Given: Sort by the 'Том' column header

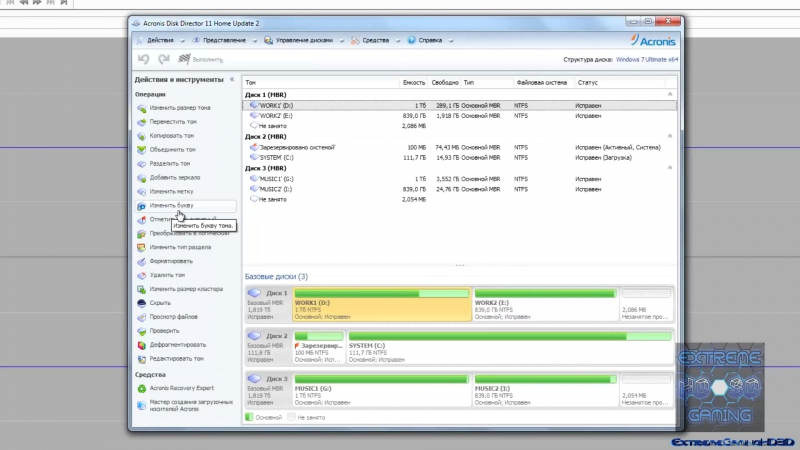Looking at the screenshot, I should [x=320, y=83].
